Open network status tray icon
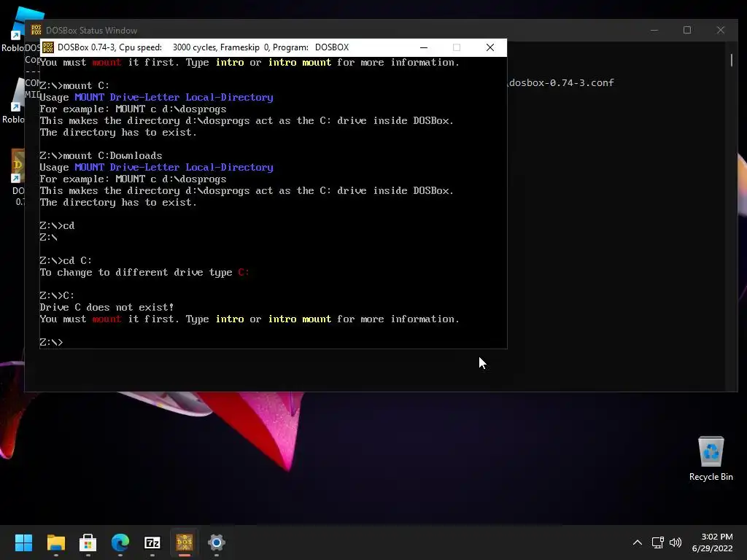Screen dimensions: 747x560 [658, 542]
